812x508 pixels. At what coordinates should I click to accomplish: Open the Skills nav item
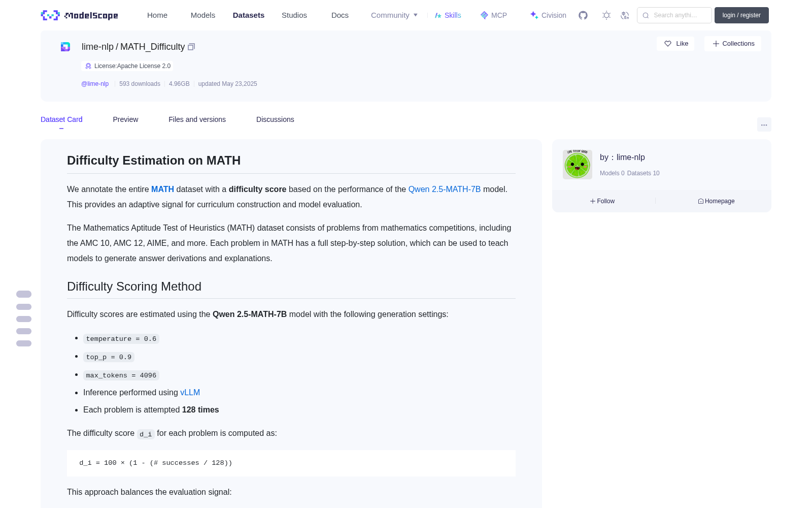(x=448, y=15)
